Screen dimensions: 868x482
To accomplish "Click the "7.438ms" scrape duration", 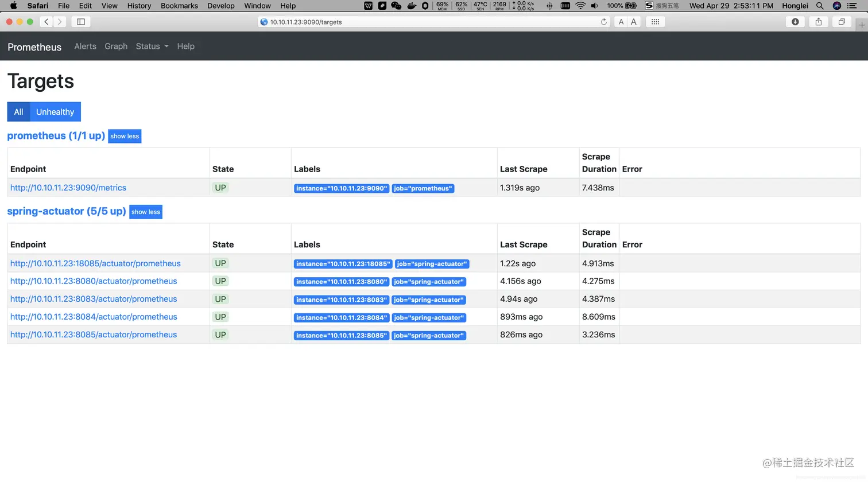I will (x=598, y=188).
